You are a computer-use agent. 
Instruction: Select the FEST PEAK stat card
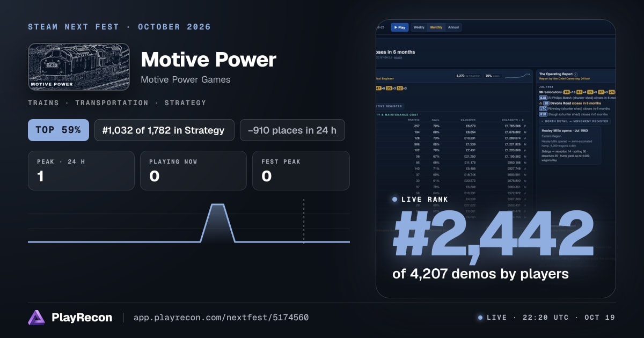click(301, 171)
